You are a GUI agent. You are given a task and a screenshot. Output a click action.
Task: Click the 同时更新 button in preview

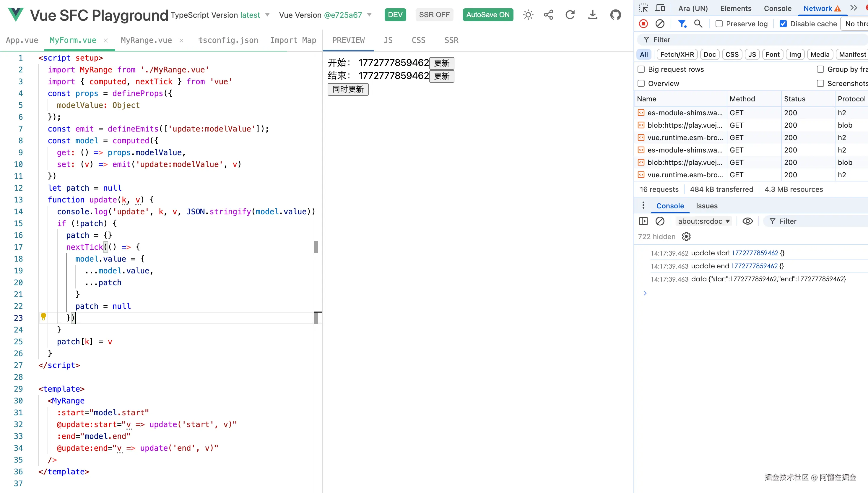coord(348,89)
